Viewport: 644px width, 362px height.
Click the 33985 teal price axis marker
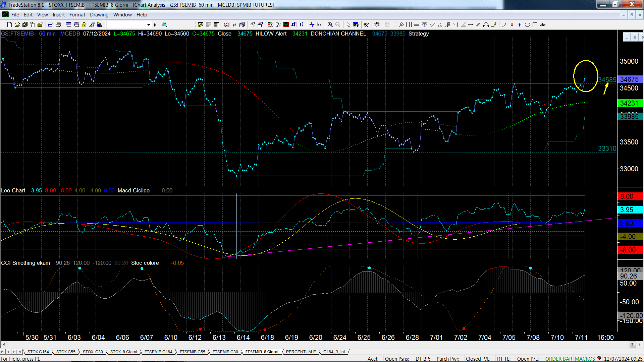pos(630,116)
